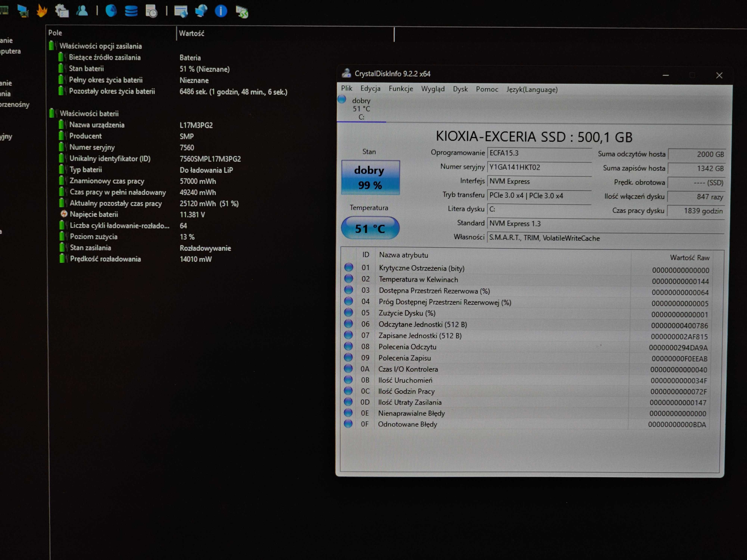Select the Temperatura w Kelwinach row
The height and width of the screenshot is (560, 747).
[527, 280]
